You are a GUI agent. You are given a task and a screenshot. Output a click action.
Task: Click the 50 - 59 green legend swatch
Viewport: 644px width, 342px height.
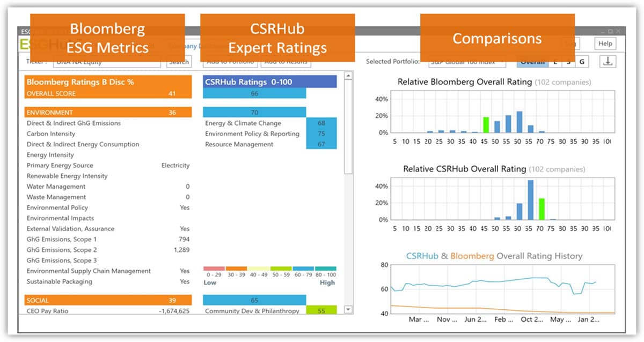coord(281,268)
